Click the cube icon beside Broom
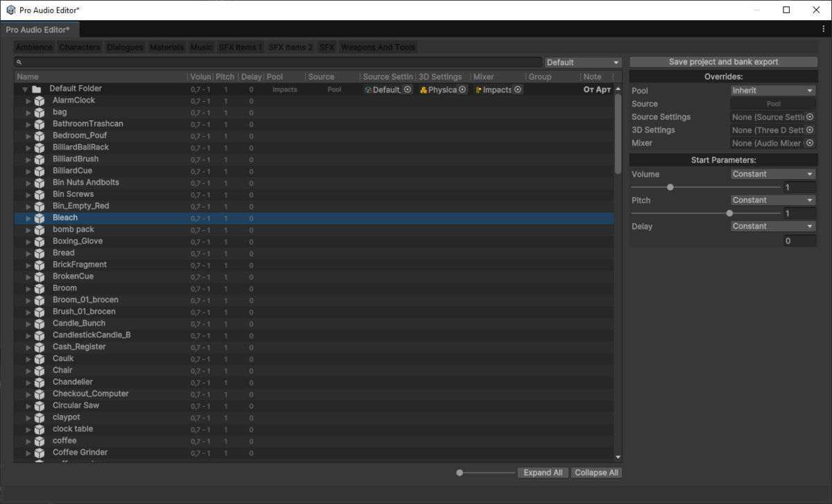Viewport: 832px width, 504px height. point(40,288)
